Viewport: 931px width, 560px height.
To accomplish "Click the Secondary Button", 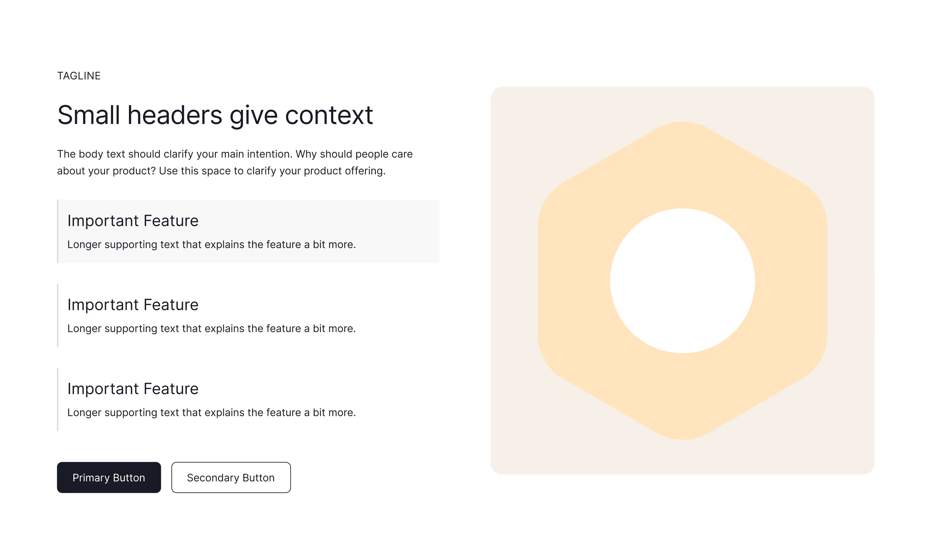I will (x=231, y=477).
